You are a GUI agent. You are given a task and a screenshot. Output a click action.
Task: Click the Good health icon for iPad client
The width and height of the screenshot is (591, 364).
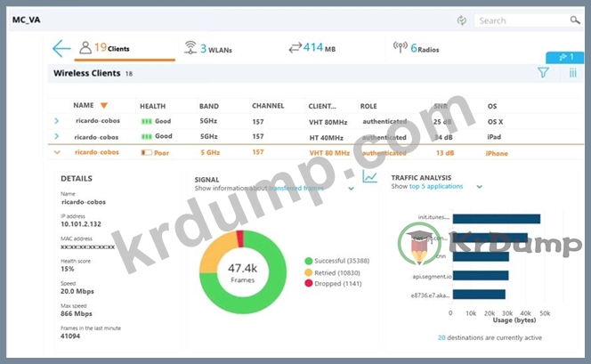click(147, 136)
